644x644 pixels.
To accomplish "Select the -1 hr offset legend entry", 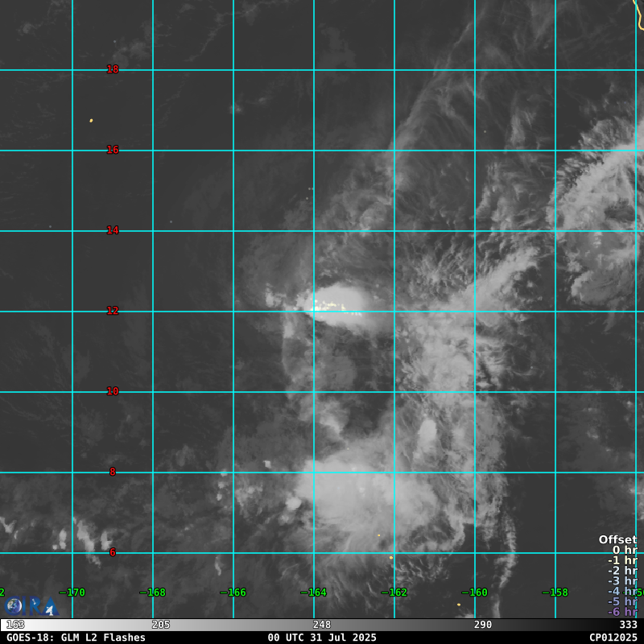I will pyautogui.click(x=622, y=561).
